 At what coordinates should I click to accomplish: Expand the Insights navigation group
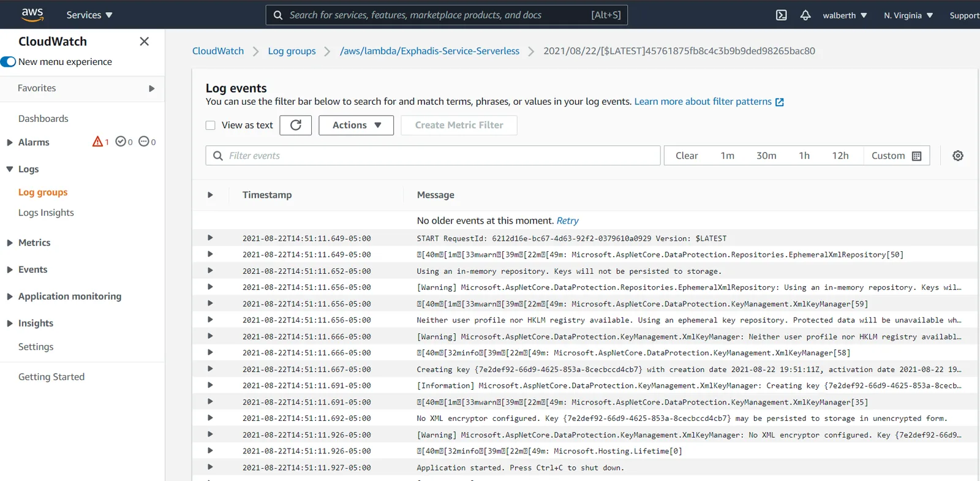click(10, 324)
